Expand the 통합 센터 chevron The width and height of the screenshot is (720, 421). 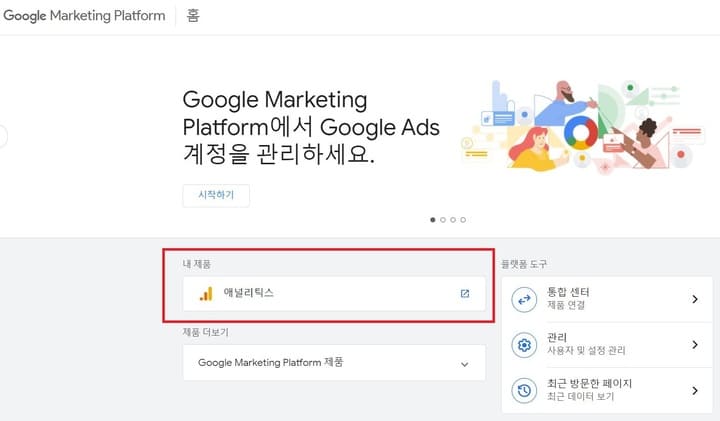[695, 299]
